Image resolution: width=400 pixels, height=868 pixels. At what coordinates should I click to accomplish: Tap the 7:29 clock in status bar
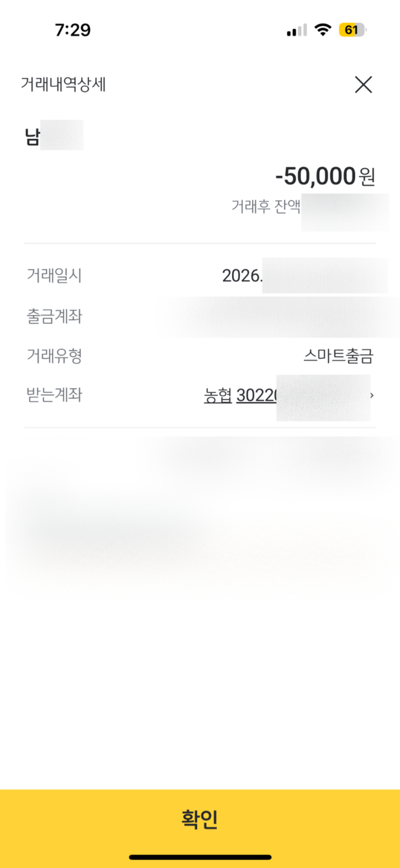click(73, 30)
